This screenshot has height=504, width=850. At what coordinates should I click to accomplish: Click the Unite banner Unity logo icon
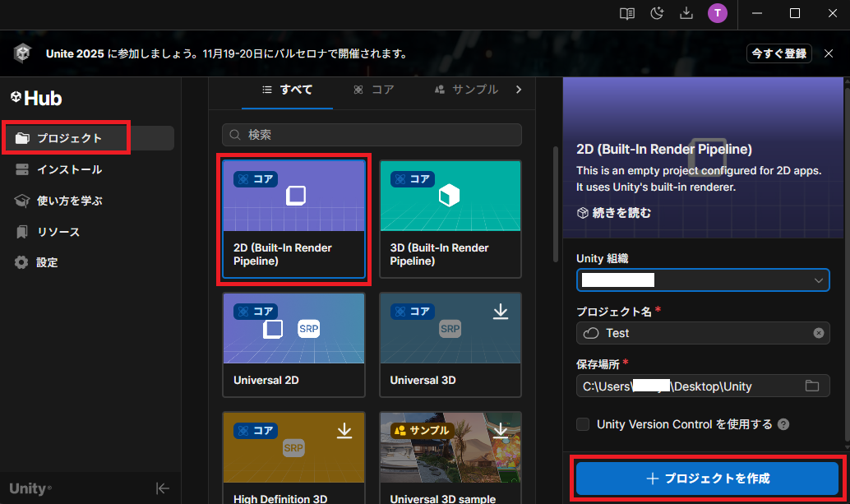(22, 53)
